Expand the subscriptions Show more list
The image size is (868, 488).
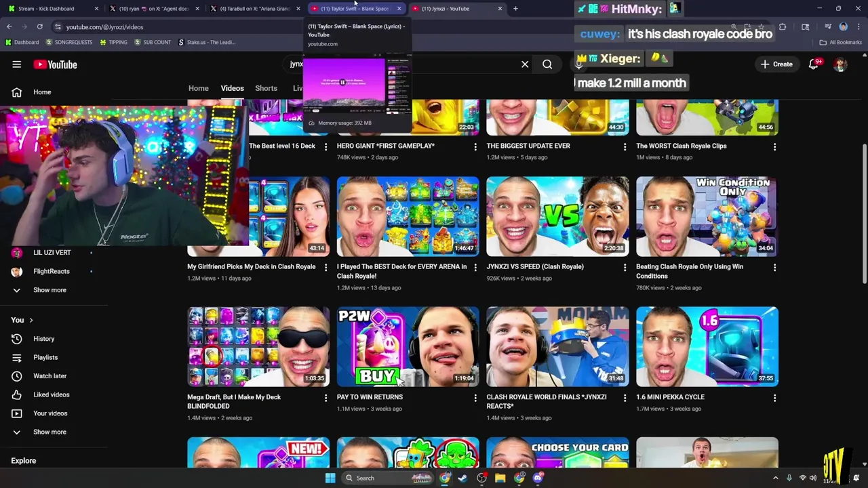click(50, 290)
